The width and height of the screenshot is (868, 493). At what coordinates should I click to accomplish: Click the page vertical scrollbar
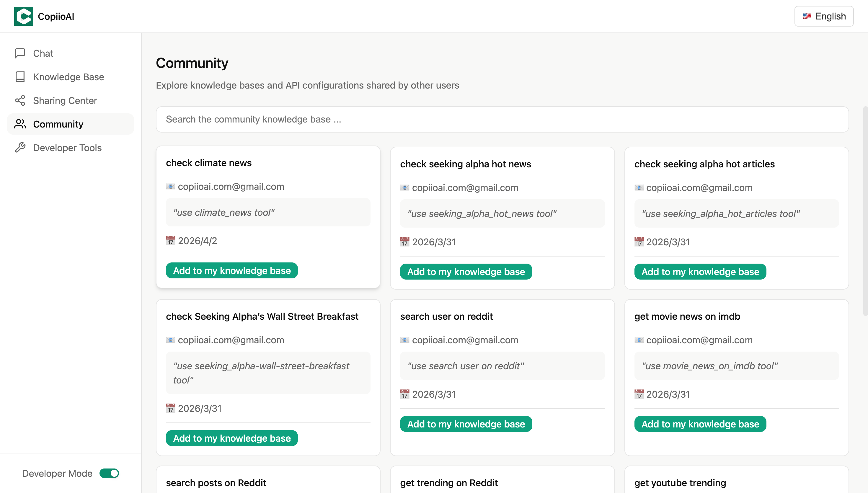click(x=865, y=210)
